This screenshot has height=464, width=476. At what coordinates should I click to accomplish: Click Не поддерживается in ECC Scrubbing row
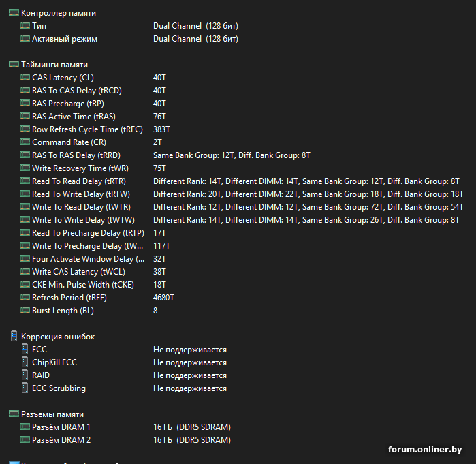[x=190, y=388]
